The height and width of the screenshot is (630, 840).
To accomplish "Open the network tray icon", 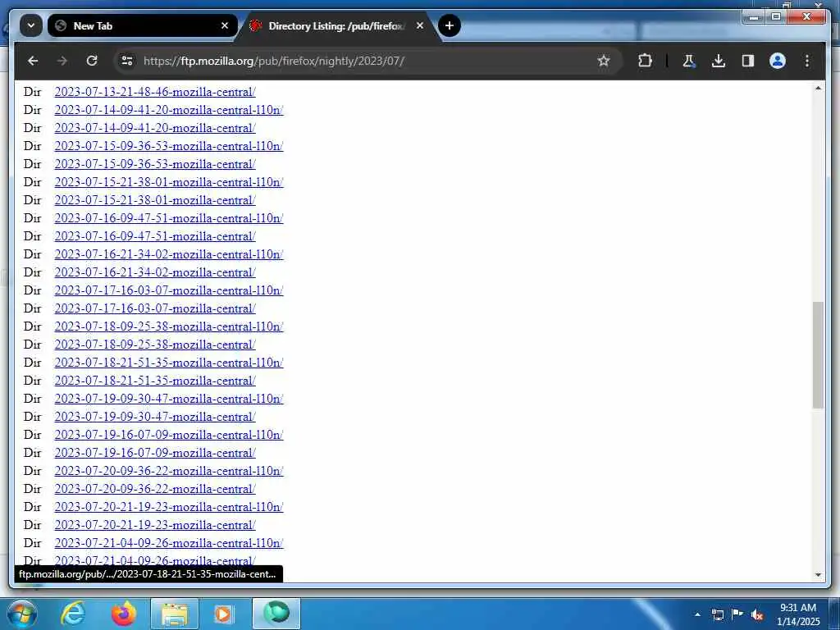I will 717,615.
